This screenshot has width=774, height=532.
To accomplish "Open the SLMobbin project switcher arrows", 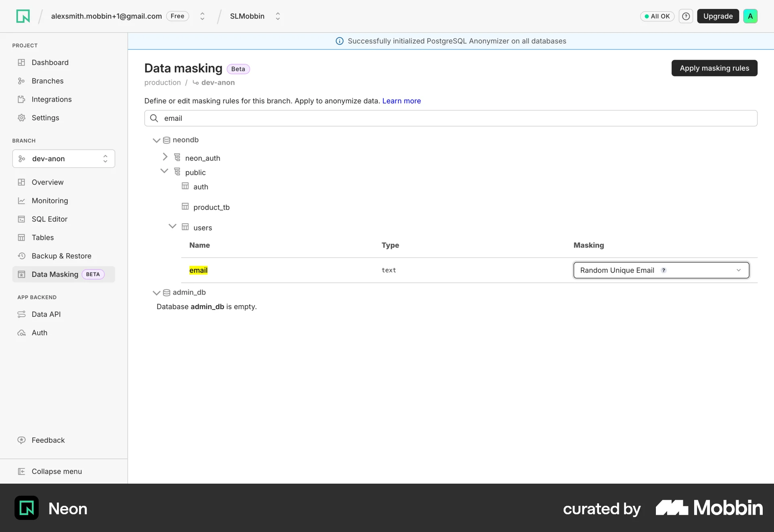I will click(x=278, y=16).
